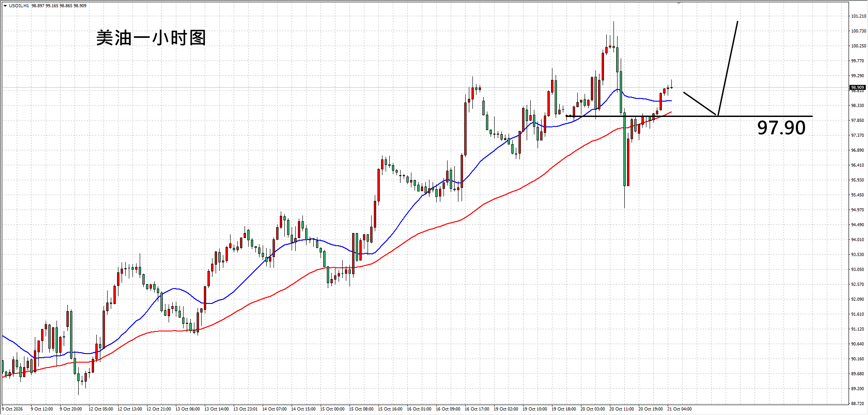
Task: Click the triangle arrow before USOIL,H1
Action: pos(5,6)
